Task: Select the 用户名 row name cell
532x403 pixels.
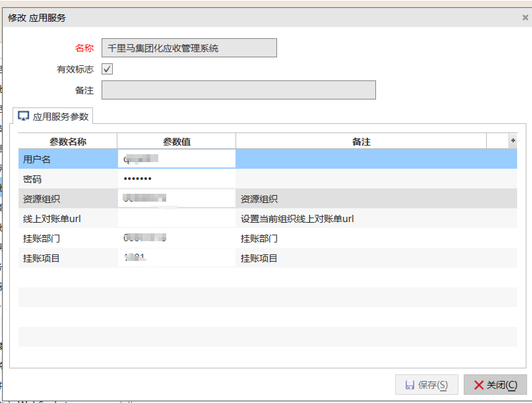Action: [68, 159]
